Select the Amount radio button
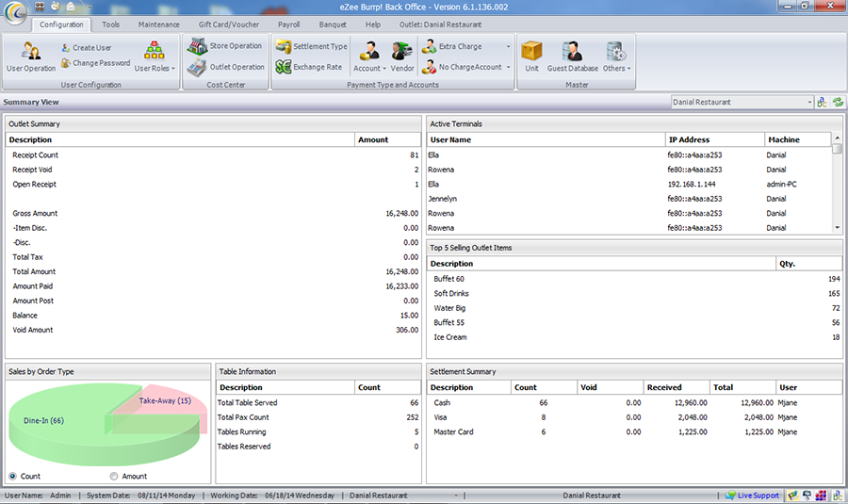Screen dimensions: 848x504 (x=115, y=476)
